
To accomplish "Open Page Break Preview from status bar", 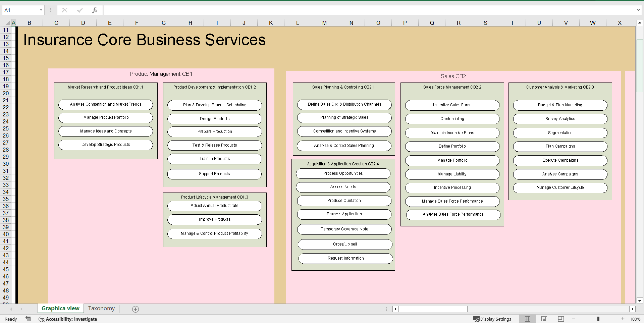I will coord(560,319).
